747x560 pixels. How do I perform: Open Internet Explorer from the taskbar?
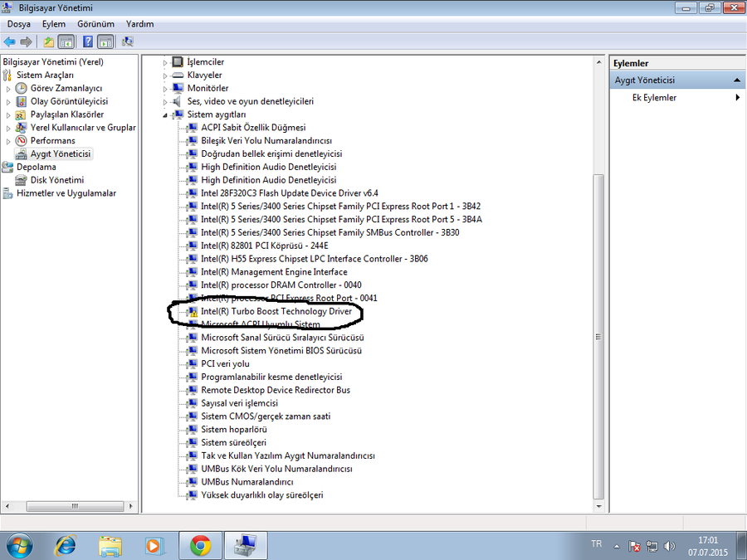(x=66, y=546)
